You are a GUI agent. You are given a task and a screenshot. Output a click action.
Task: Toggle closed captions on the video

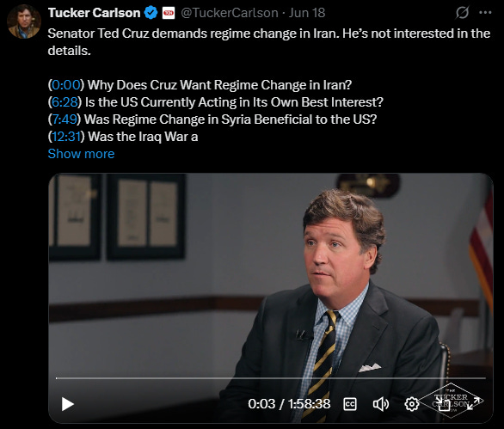coord(350,404)
